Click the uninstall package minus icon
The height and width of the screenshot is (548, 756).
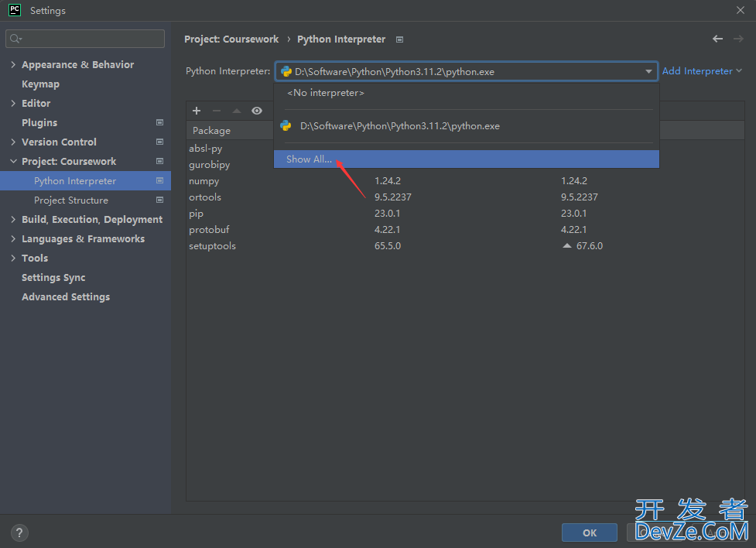[x=217, y=111]
